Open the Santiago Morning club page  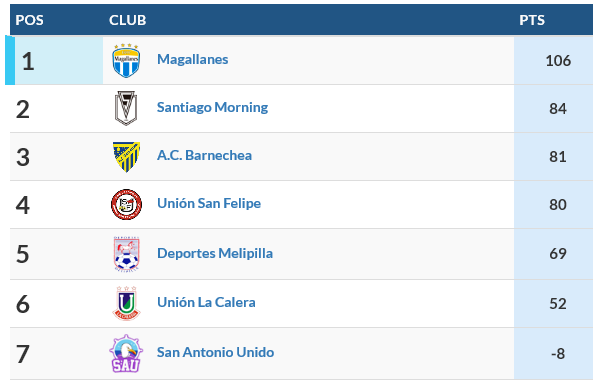(212, 107)
